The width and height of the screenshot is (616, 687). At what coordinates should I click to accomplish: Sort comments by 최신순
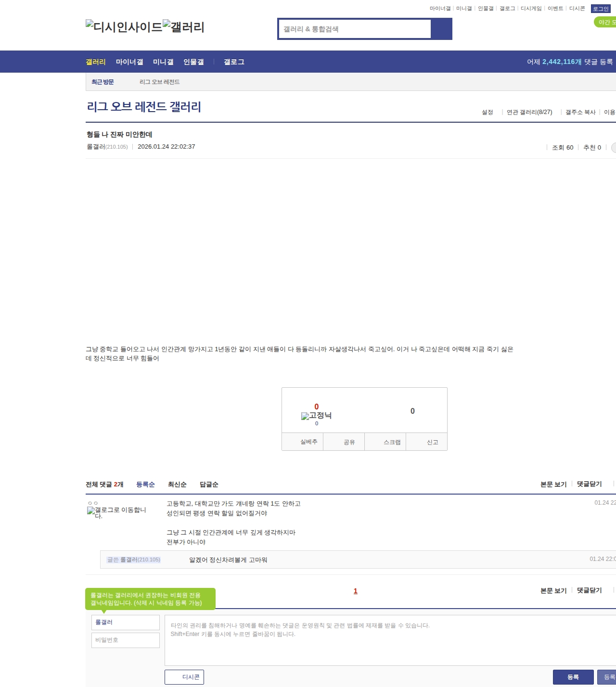177,484
